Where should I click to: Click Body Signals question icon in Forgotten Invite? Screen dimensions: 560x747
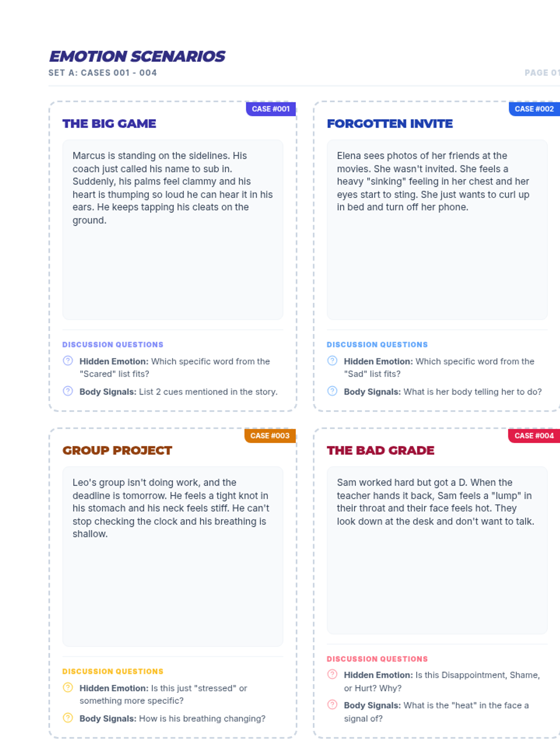coord(332,391)
